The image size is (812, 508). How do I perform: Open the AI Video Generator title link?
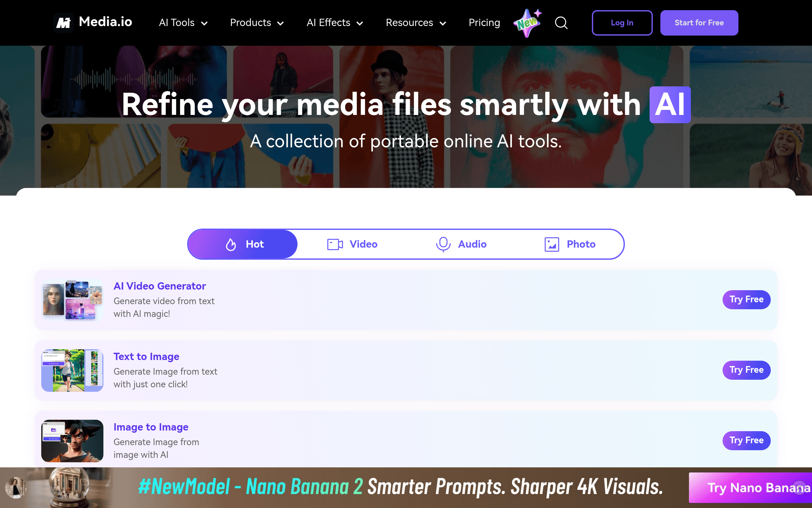[160, 286]
